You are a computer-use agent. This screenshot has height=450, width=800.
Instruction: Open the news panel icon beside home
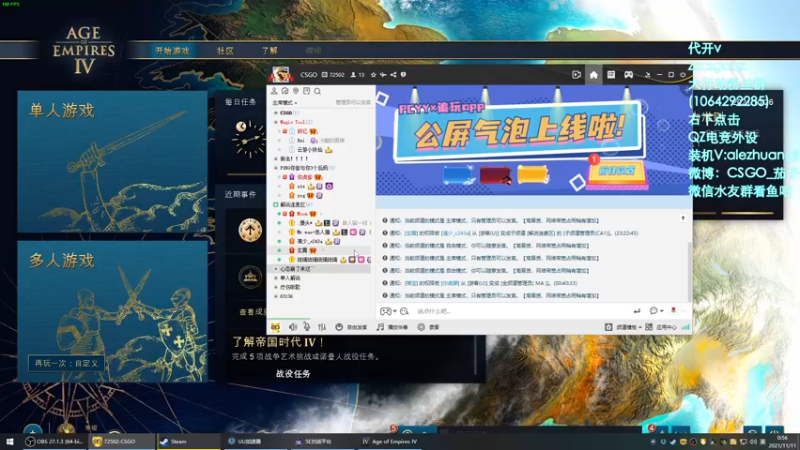point(611,75)
